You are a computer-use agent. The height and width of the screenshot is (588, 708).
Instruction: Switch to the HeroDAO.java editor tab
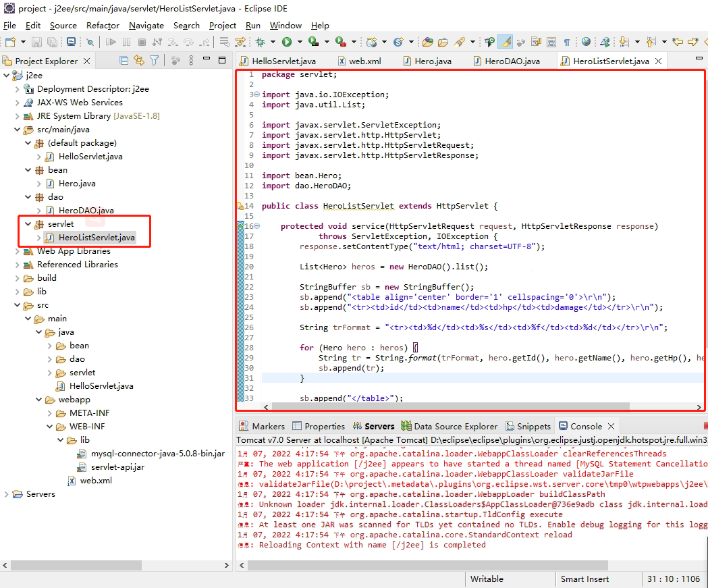506,61
